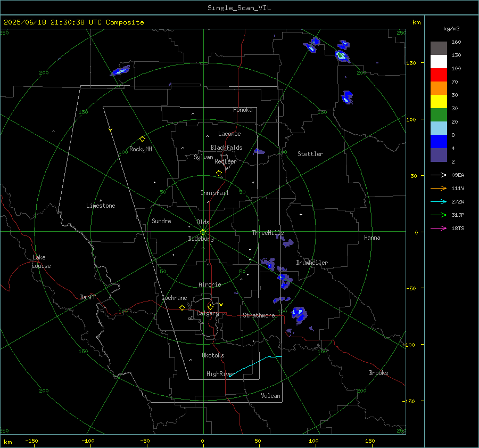The height and width of the screenshot is (448, 479).
Task: Click the Brooks label
Action: pyautogui.click(x=378, y=373)
